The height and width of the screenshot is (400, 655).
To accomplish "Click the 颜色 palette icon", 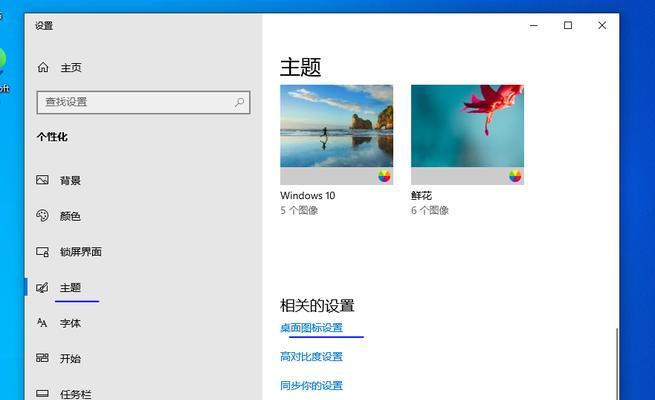I will coord(42,215).
